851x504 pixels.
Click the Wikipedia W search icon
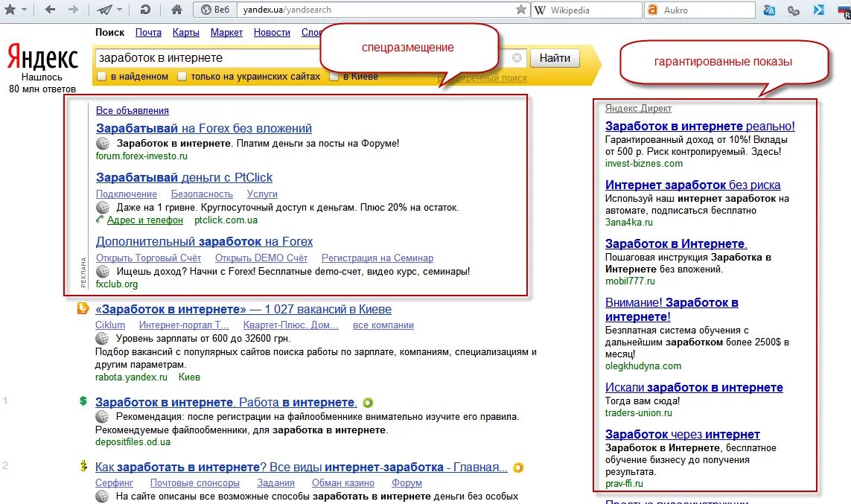tap(540, 10)
